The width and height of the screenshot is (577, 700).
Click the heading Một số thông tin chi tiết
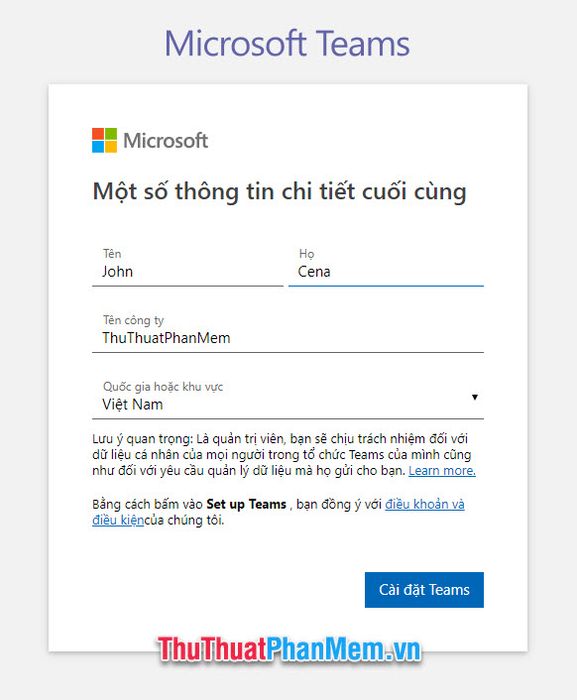280,192
